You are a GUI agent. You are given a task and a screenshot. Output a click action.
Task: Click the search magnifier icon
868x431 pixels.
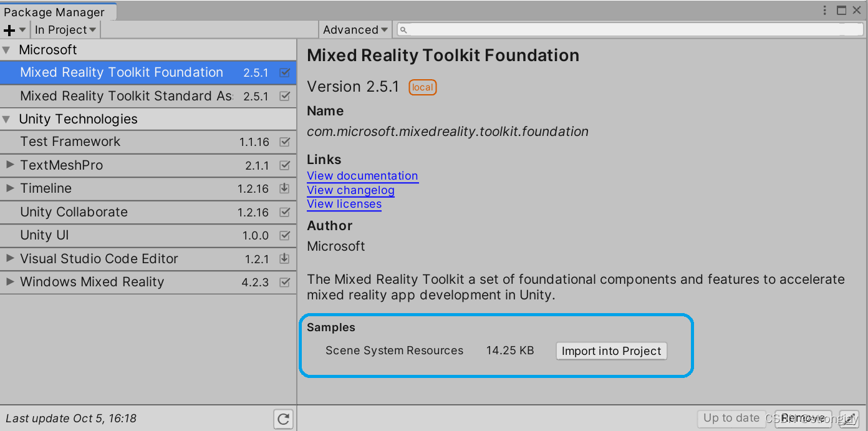(403, 30)
